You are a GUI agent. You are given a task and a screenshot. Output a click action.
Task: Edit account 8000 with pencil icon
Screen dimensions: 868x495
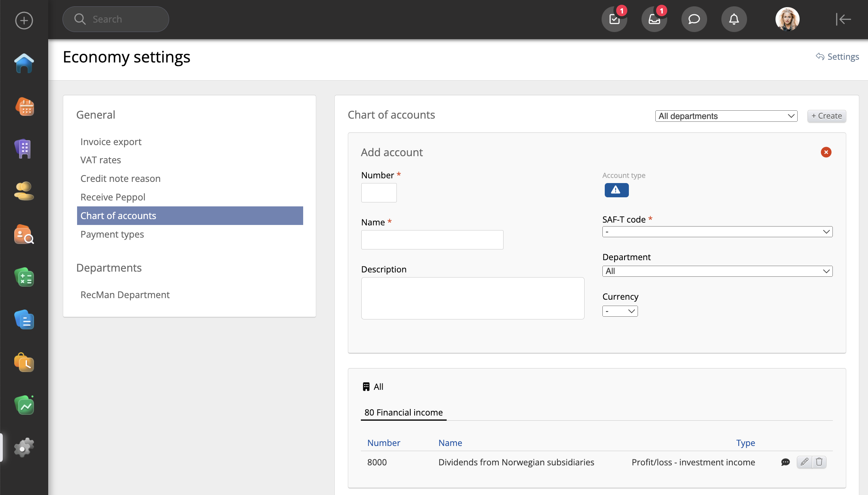[804, 462]
